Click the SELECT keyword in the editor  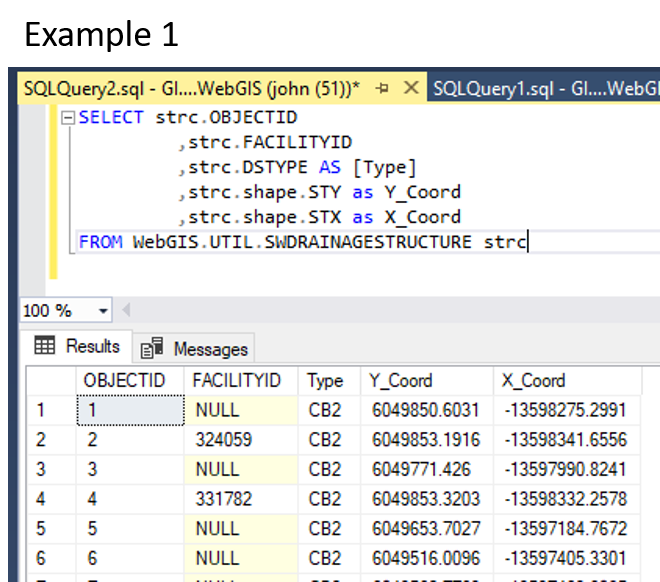pos(111,117)
